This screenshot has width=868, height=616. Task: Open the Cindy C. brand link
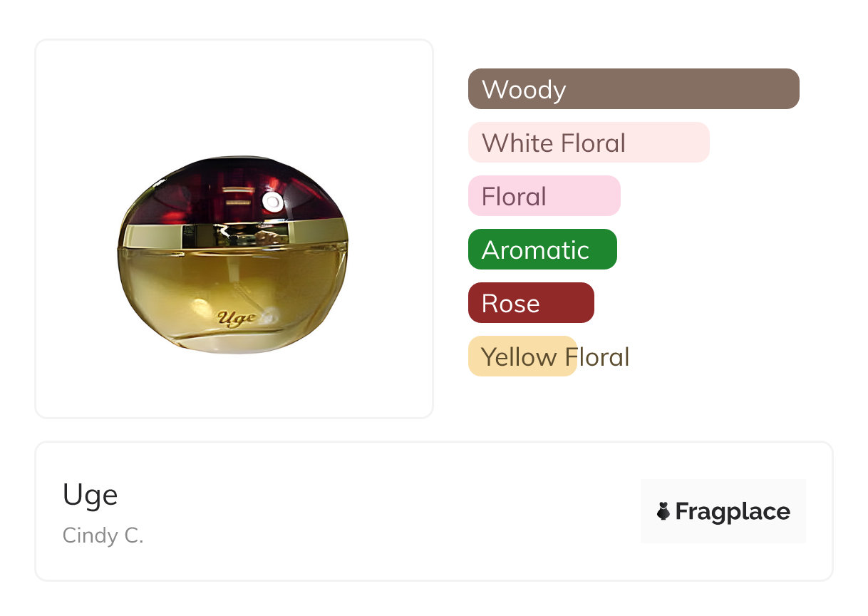point(103,535)
